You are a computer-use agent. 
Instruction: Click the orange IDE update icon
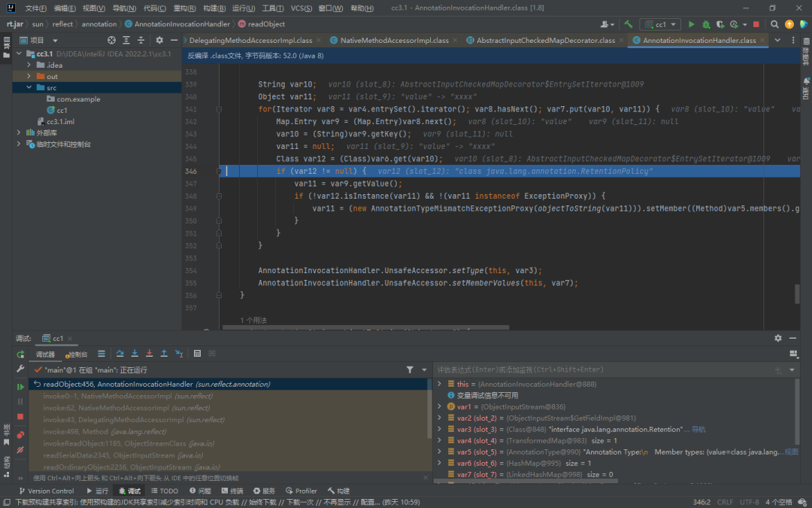(789, 24)
